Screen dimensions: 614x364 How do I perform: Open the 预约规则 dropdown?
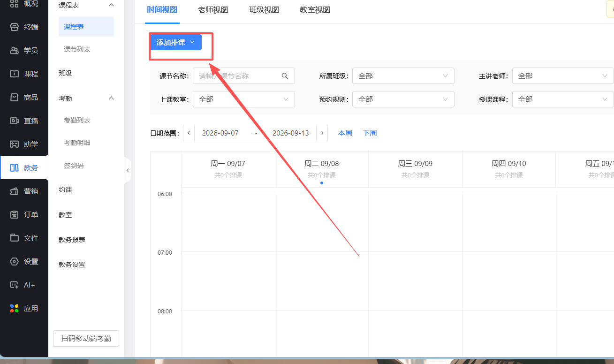pyautogui.click(x=403, y=99)
